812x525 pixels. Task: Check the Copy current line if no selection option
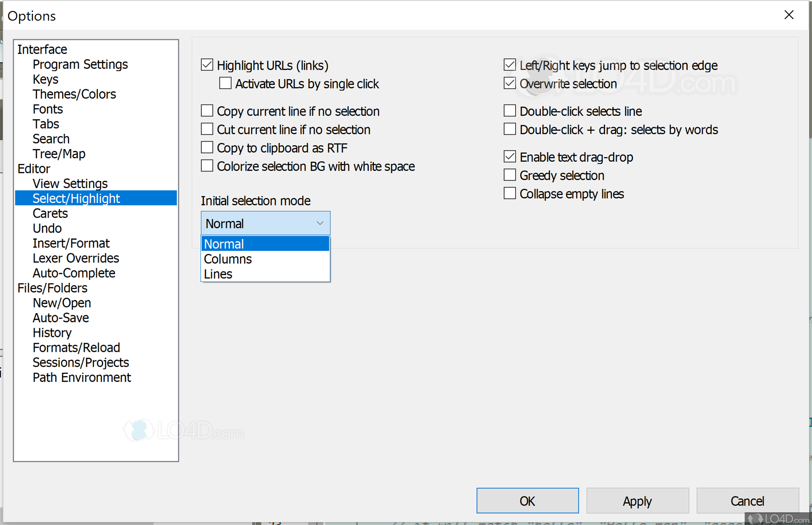(207, 111)
